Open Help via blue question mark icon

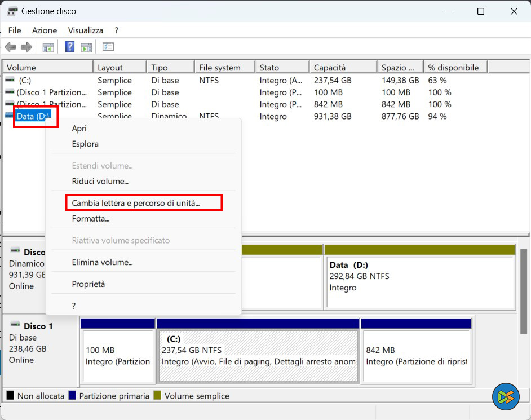(x=70, y=47)
